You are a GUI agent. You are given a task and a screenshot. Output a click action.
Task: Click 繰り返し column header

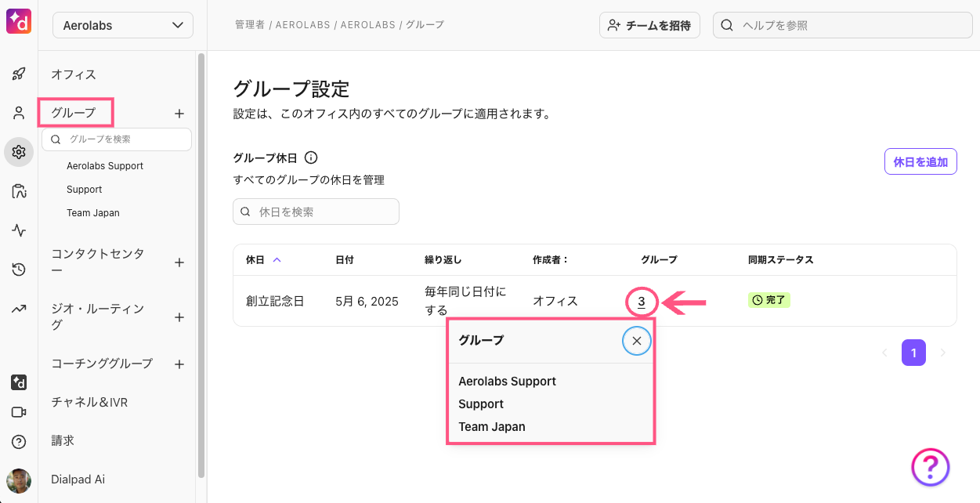coord(443,259)
